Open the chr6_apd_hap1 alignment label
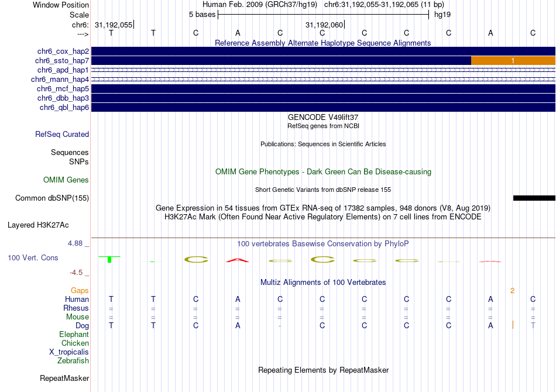556x392 pixels. 63,70
